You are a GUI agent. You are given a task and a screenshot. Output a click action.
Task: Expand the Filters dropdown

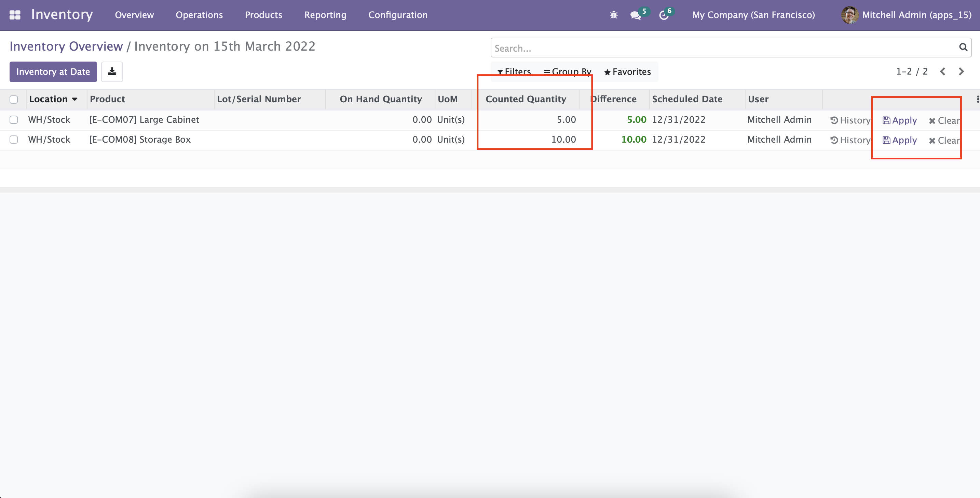[514, 71]
